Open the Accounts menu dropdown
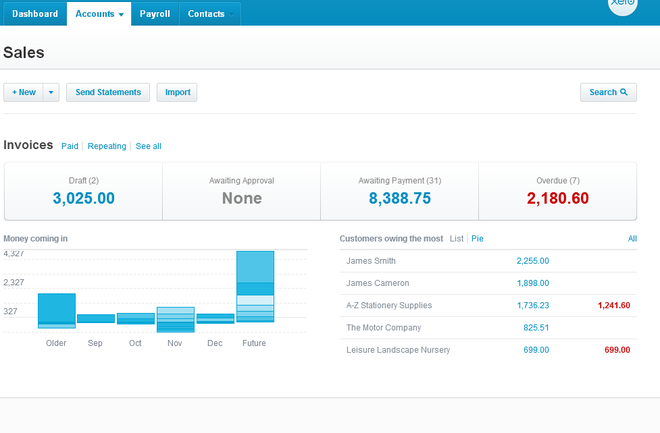Viewport: 660px width, 433px height. [100, 15]
